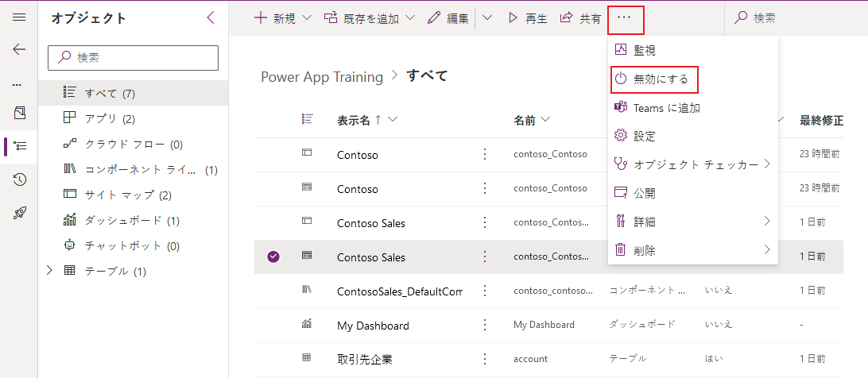
Task: Open the hamburger navigation menu icon
Action: 19,17
